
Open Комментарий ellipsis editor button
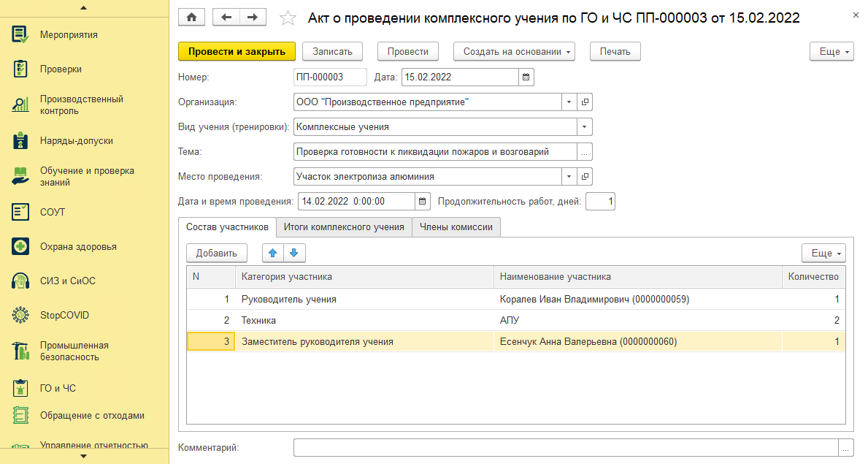pyautogui.click(x=846, y=448)
